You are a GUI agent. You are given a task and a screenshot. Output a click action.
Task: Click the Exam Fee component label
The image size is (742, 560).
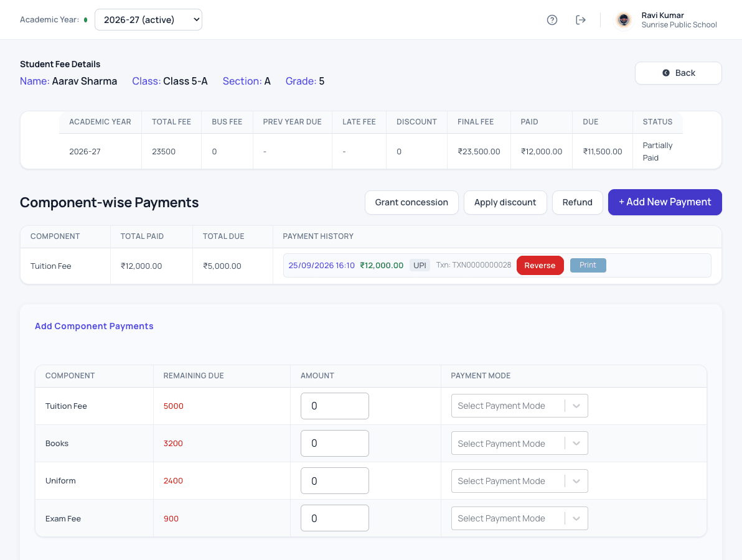(x=63, y=518)
